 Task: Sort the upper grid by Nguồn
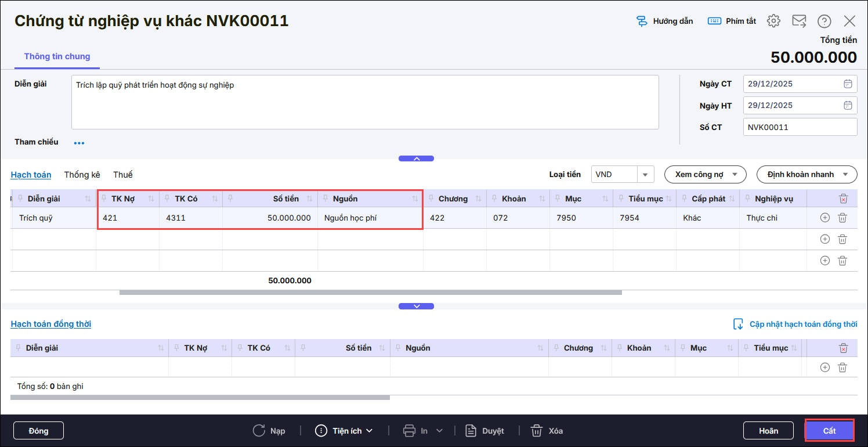pyautogui.click(x=415, y=199)
